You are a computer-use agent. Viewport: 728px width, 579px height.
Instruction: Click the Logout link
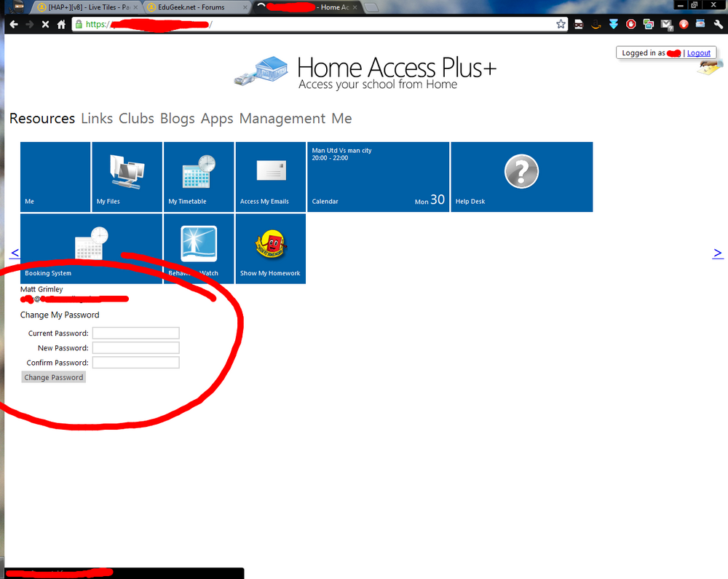(699, 53)
